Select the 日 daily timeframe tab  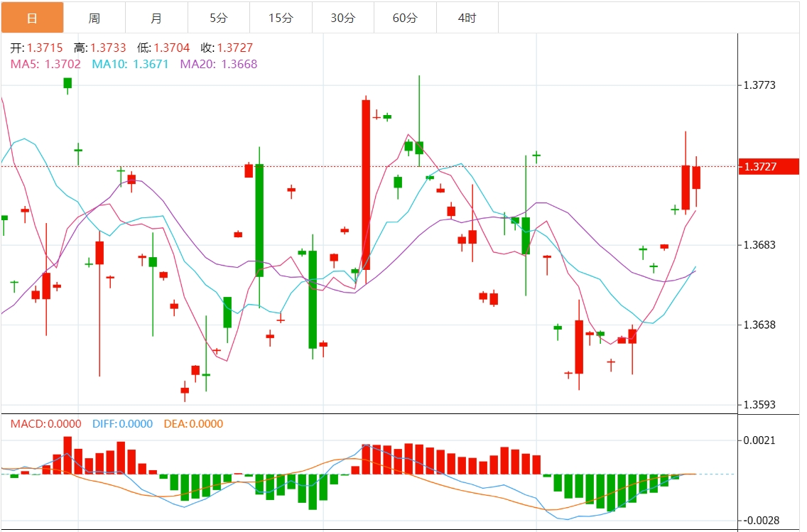pos(32,18)
